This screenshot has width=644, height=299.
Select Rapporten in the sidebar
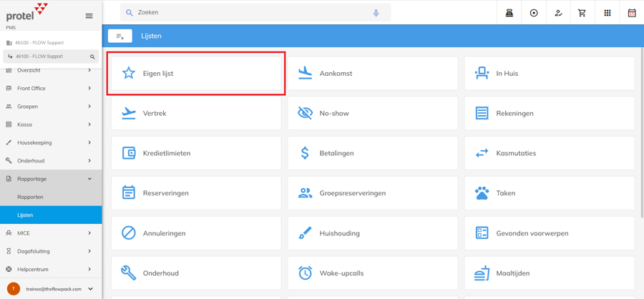pos(30,197)
